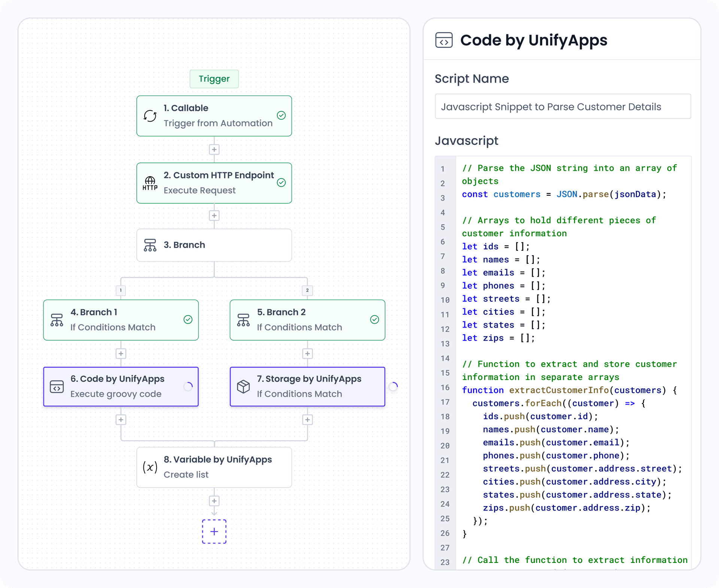Image resolution: width=719 pixels, height=588 pixels.
Task: Click the Script Name input showing Javascript Snippet text
Action: click(x=563, y=106)
